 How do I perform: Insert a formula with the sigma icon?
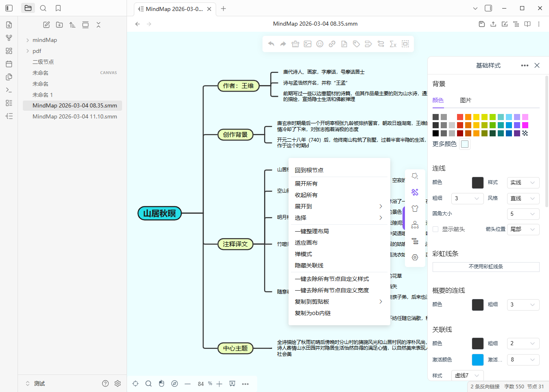[393, 44]
